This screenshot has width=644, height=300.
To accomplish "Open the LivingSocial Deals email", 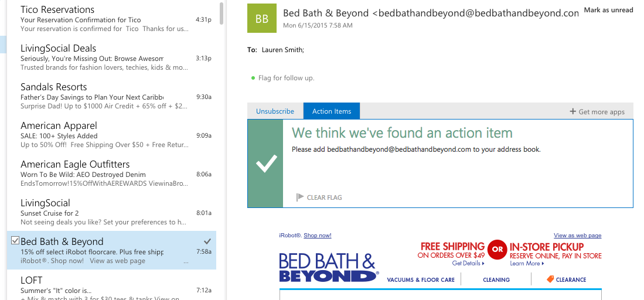I will (x=111, y=57).
